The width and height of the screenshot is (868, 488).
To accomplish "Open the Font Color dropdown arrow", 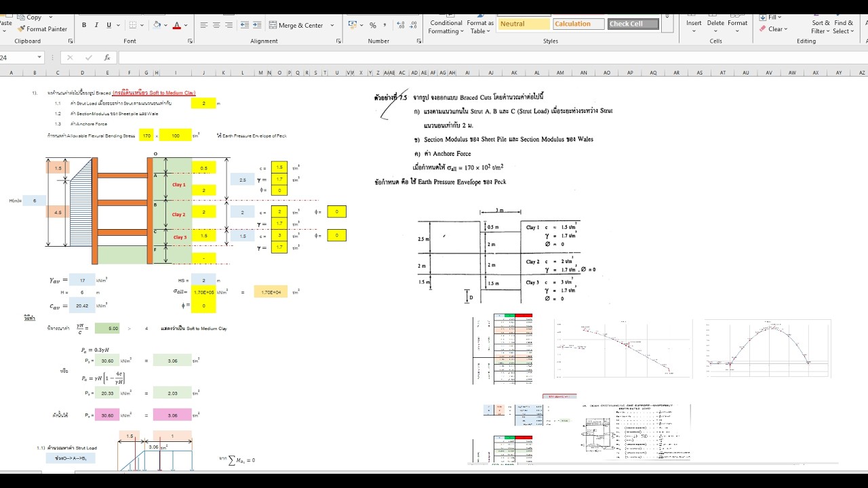I will (186, 25).
